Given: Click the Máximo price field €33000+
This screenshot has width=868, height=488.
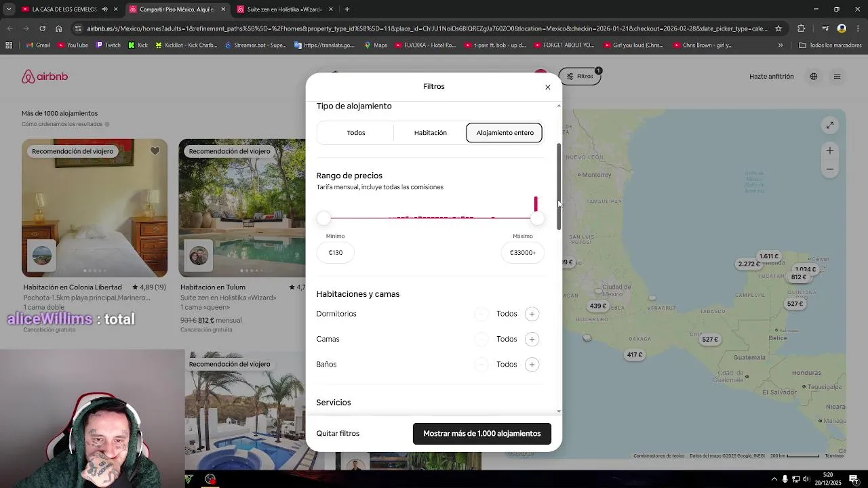Looking at the screenshot, I should click(x=523, y=252).
